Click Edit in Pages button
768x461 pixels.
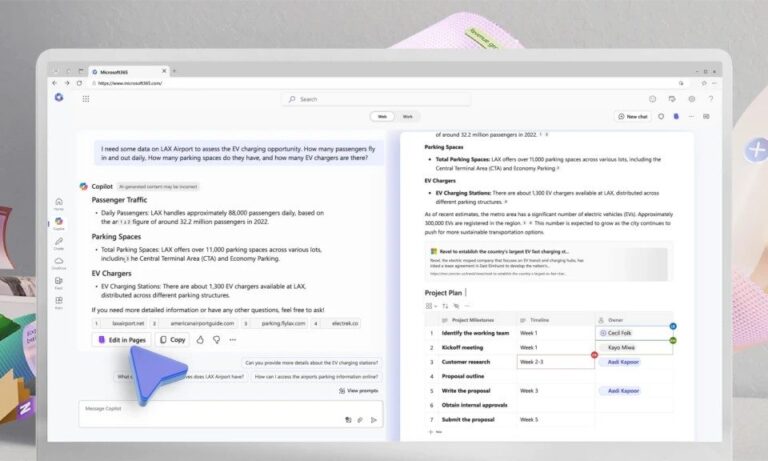click(122, 340)
